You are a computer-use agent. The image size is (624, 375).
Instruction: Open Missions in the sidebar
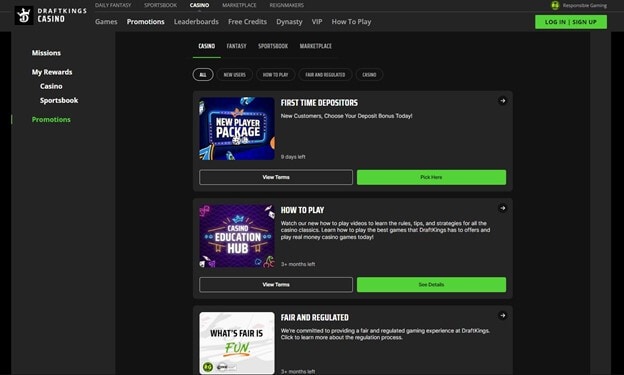(46, 53)
